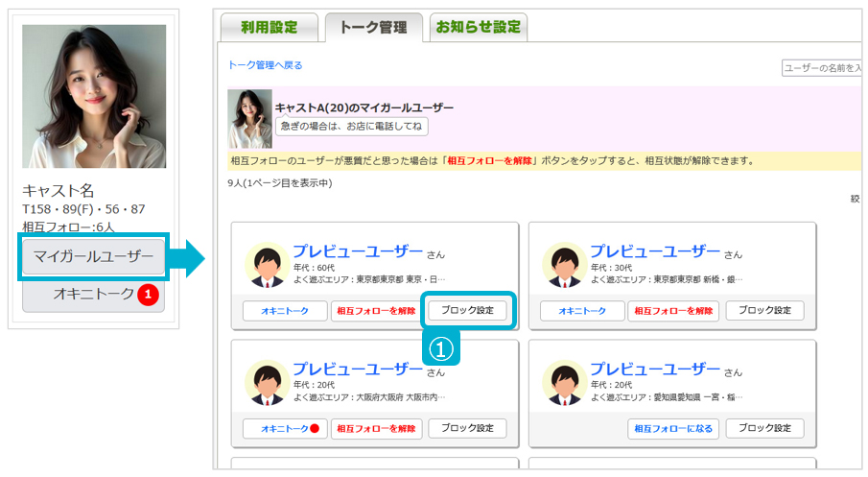The image size is (868, 477).
Task: Click the Aichi user's avatar icon
Action: pyautogui.click(x=566, y=383)
